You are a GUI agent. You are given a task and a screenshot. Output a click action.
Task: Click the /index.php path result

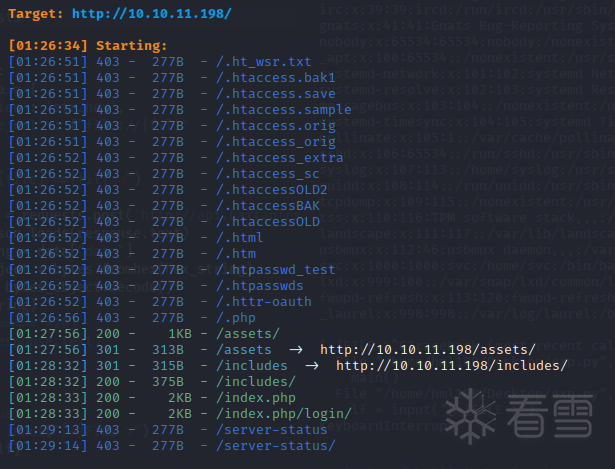(x=256, y=398)
